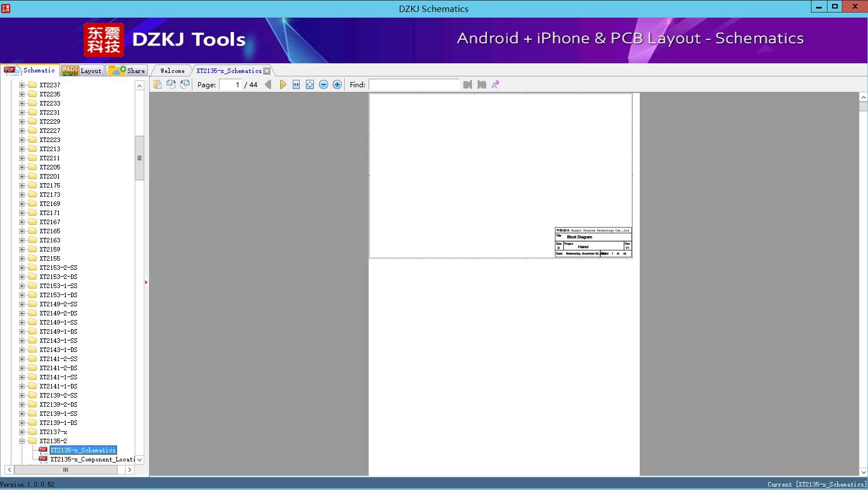Click the Current [XT2135-x_Schematics] status text
This screenshot has height=490, width=868.
pos(816,484)
